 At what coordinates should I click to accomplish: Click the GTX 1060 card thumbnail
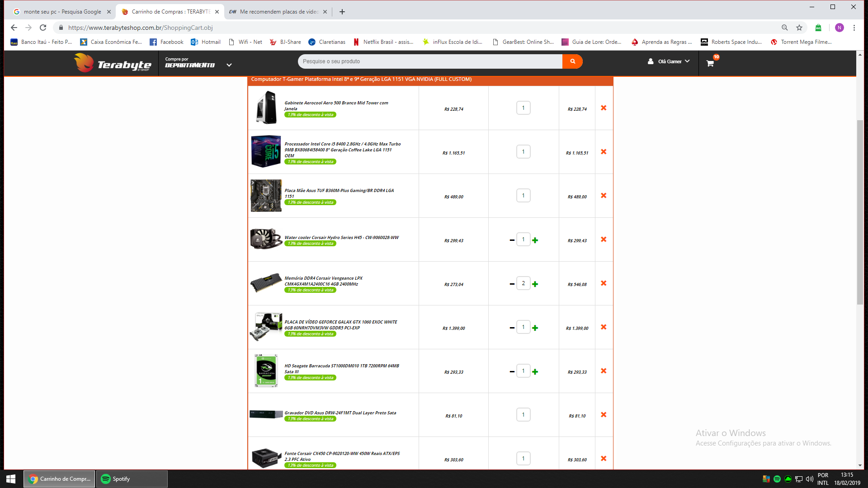click(266, 326)
